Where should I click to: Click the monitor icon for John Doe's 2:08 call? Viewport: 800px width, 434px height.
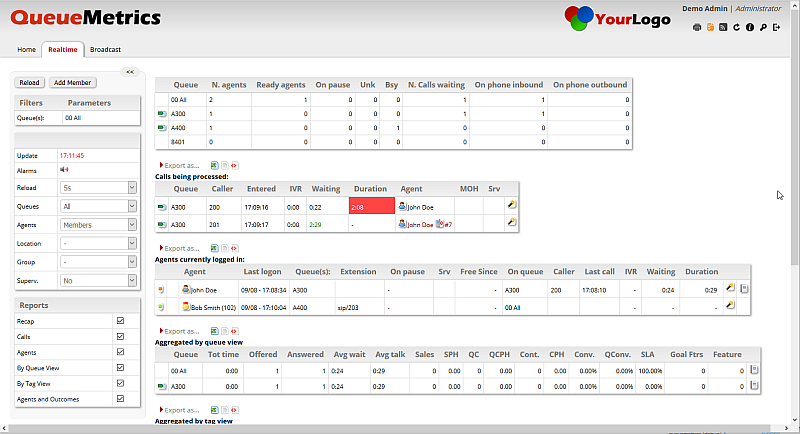coord(511,206)
